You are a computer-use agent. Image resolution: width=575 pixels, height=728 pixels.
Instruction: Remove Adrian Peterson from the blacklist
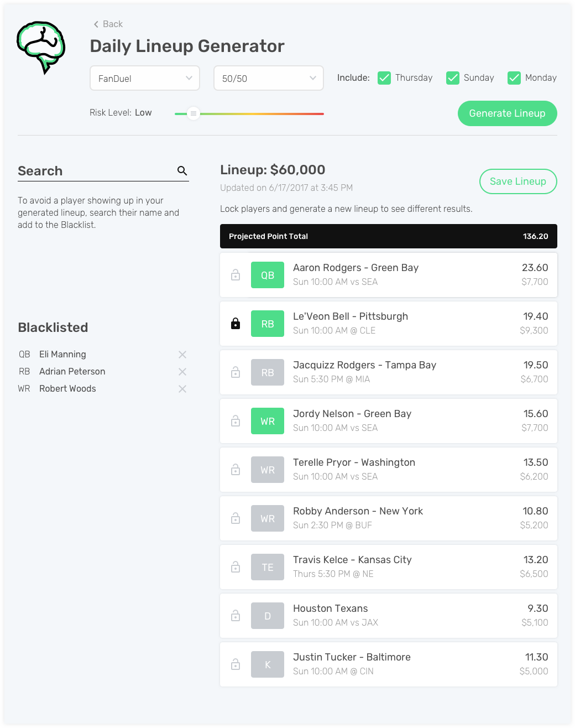click(182, 372)
